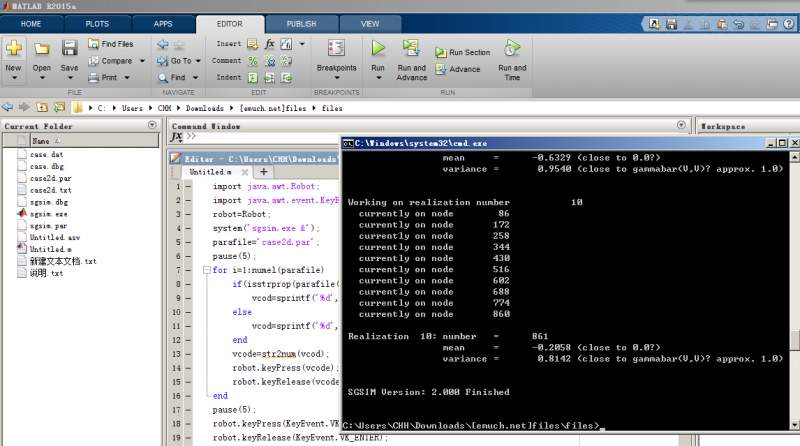Image resolution: width=800 pixels, height=446 pixels.
Task: Expand the Go To dropdown
Action: tap(199, 61)
